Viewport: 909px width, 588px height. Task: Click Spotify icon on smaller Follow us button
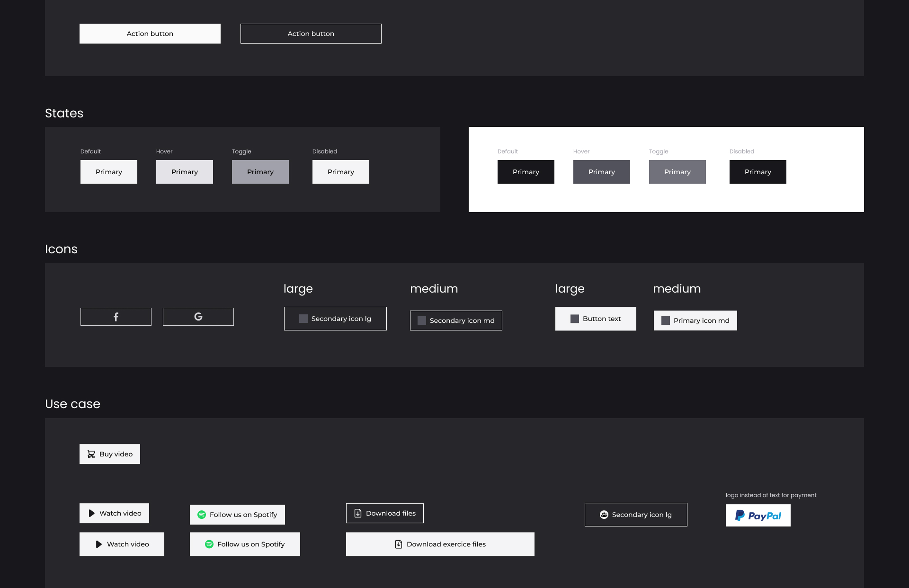202,515
